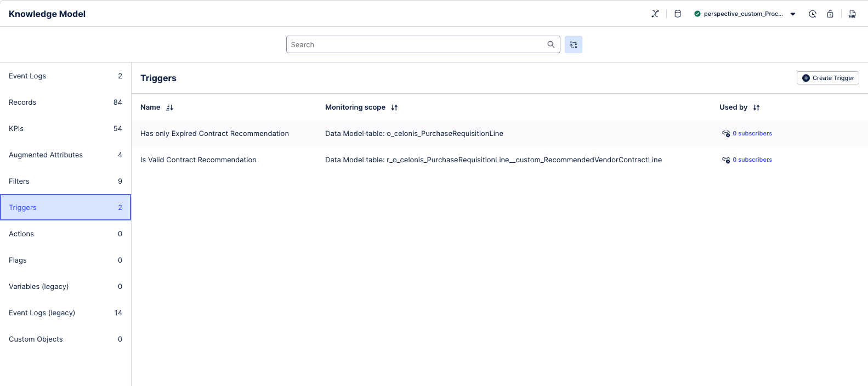The height and width of the screenshot is (386, 868).
Task: Toggle sort on Monitoring scope column
Action: tap(394, 107)
